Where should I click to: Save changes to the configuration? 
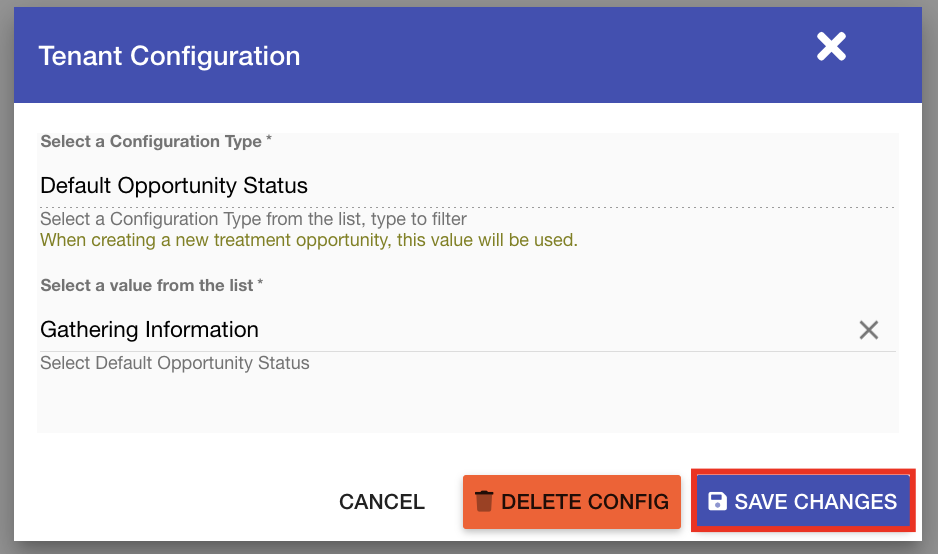[x=803, y=502]
